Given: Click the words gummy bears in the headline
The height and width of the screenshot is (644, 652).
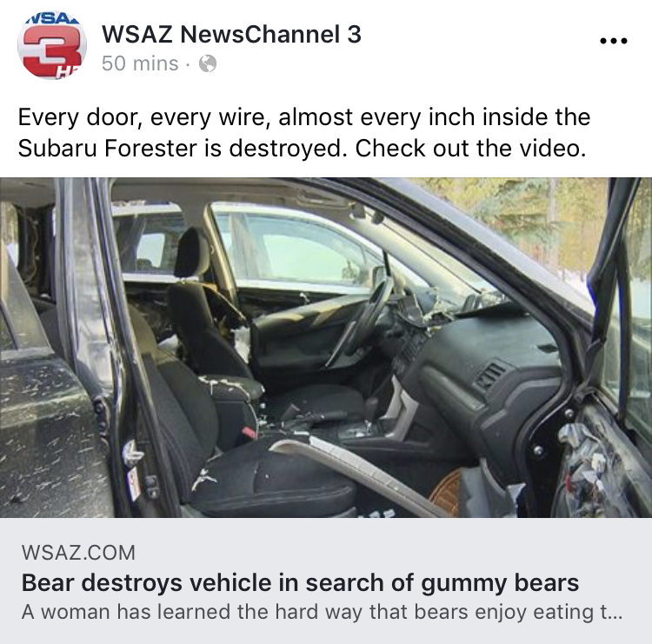Looking at the screenshot, I should tap(500, 583).
